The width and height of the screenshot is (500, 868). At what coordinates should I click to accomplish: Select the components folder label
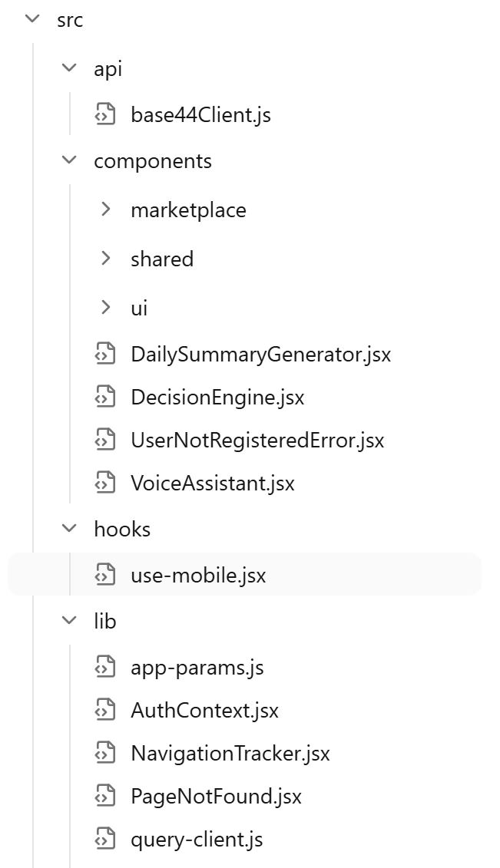(153, 161)
